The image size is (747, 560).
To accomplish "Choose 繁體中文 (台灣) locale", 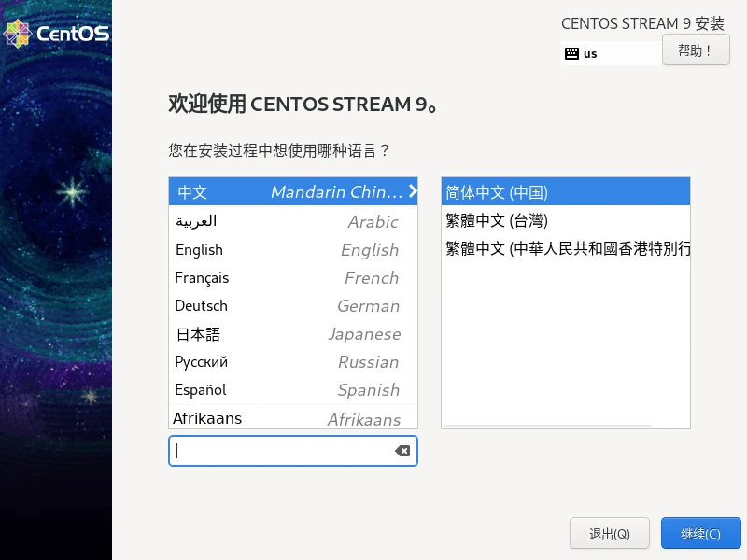I will pyautogui.click(x=566, y=220).
